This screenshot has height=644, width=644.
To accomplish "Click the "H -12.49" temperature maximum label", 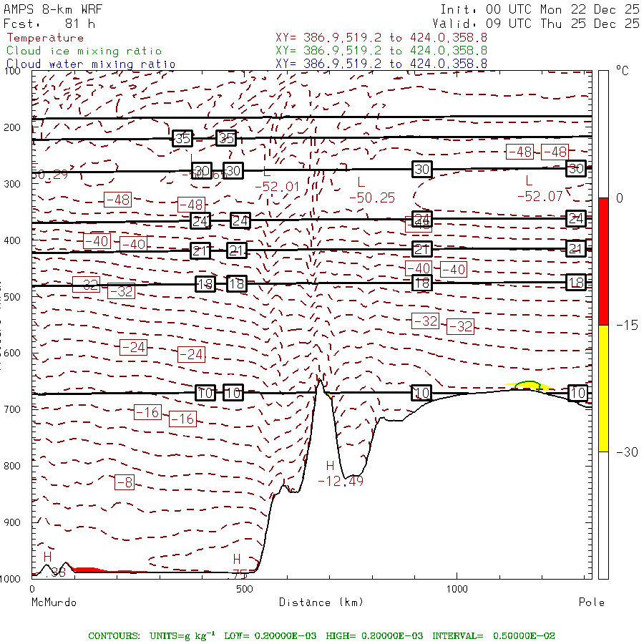I will [x=341, y=474].
